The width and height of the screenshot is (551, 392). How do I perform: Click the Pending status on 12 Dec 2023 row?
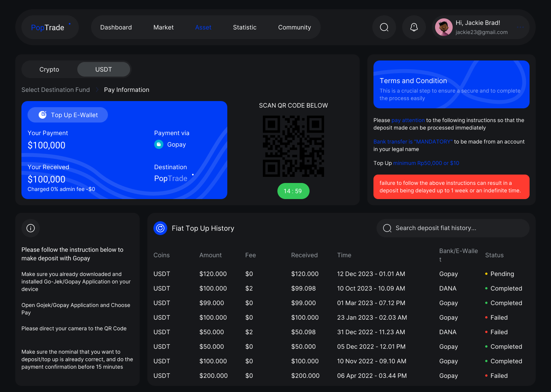point(500,274)
